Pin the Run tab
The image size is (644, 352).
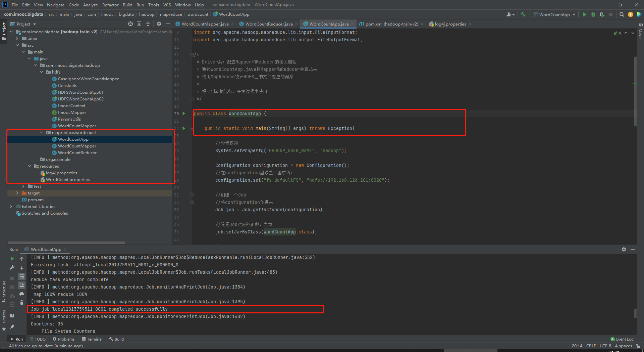tap(12, 326)
